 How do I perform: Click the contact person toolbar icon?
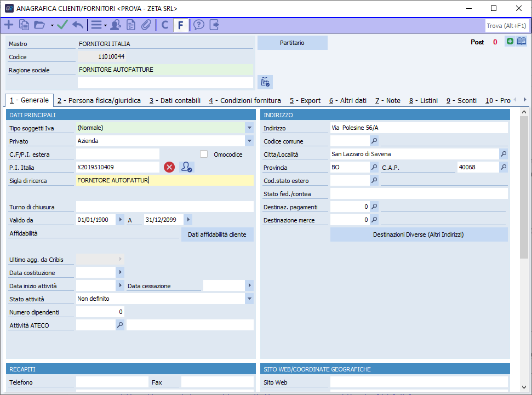[x=116, y=25]
